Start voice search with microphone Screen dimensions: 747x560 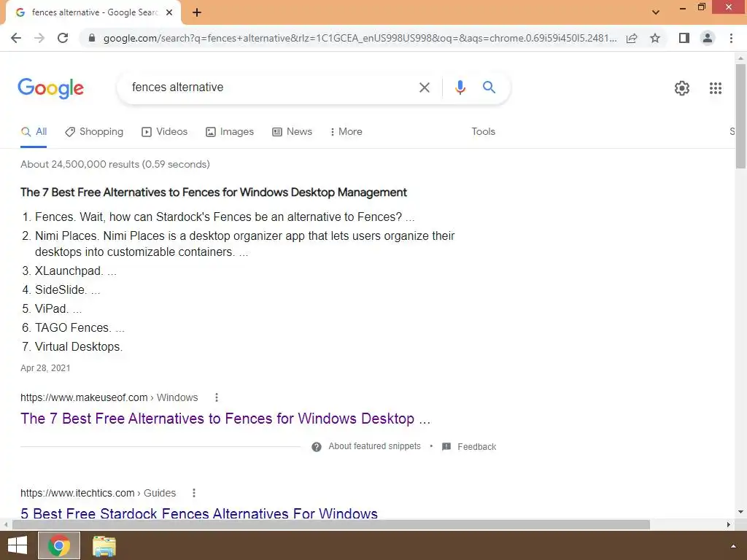[x=460, y=87]
